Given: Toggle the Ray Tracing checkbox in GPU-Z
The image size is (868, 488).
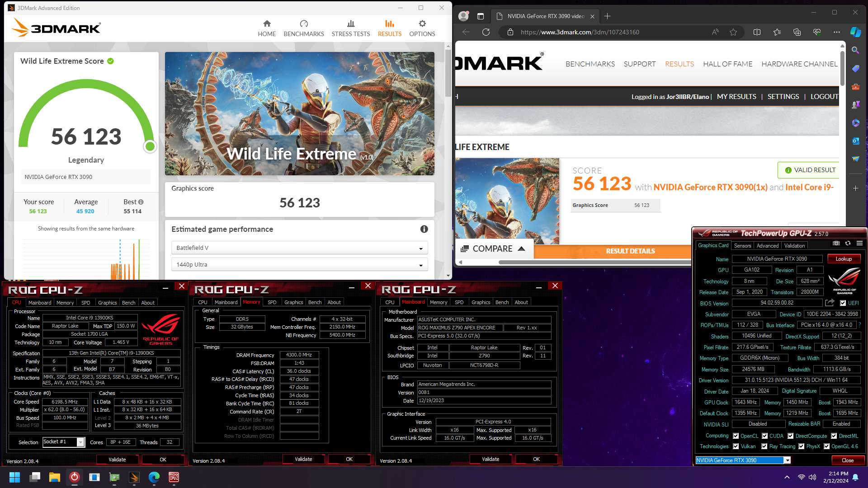Looking at the screenshot, I should (x=764, y=446).
